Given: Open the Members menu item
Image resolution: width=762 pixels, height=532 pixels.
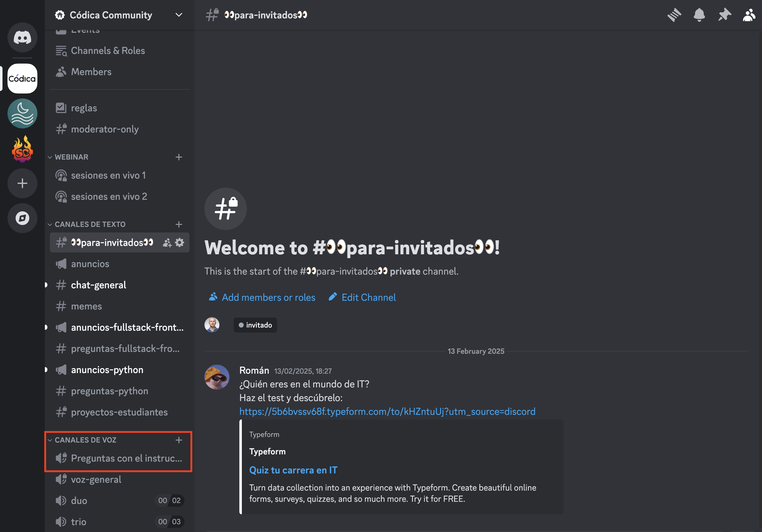Looking at the screenshot, I should (x=91, y=72).
